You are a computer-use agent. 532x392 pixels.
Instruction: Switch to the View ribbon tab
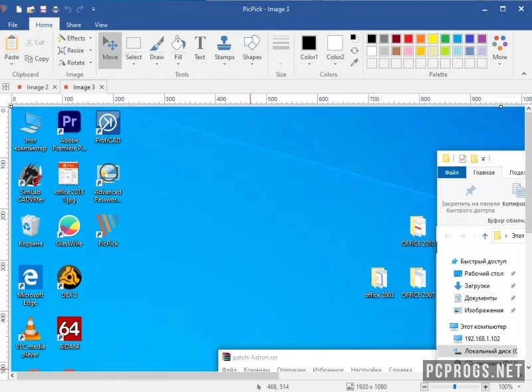[101, 25]
